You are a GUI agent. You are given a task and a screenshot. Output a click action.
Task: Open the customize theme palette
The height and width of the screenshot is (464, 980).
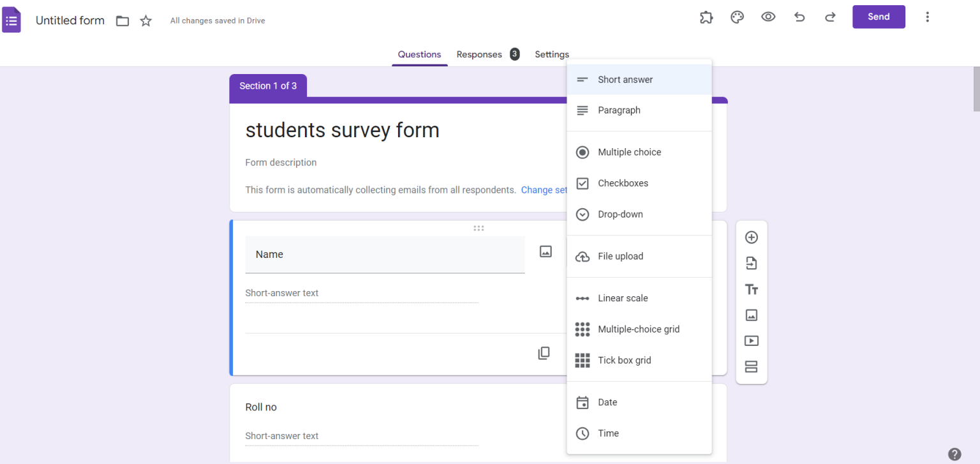coord(737,17)
